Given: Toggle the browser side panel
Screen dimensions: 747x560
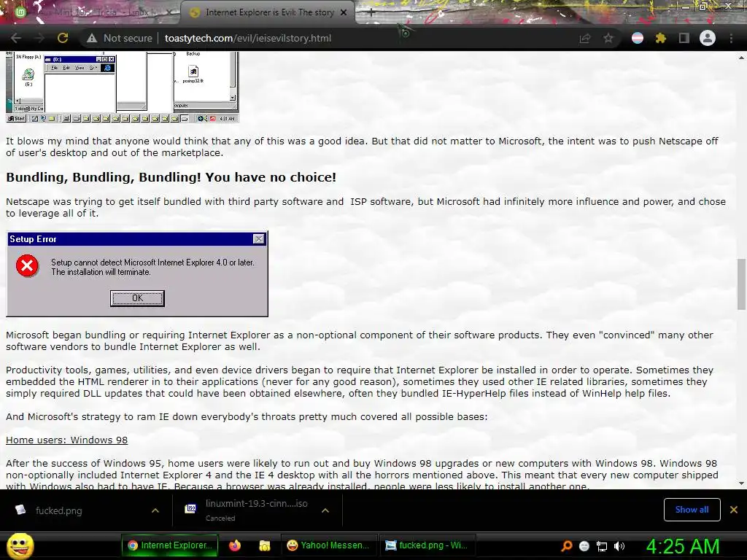Looking at the screenshot, I should tap(684, 38).
